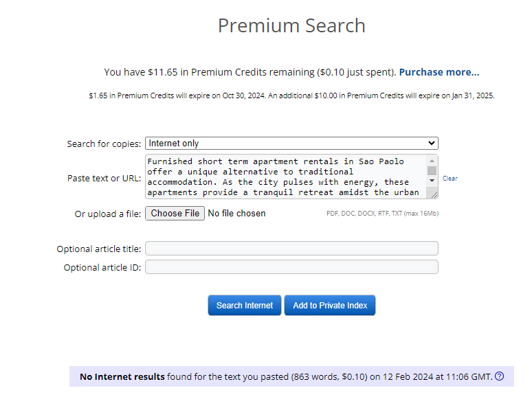The image size is (532, 397).
Task: Click the text area scroll up arrow
Action: 432,161
